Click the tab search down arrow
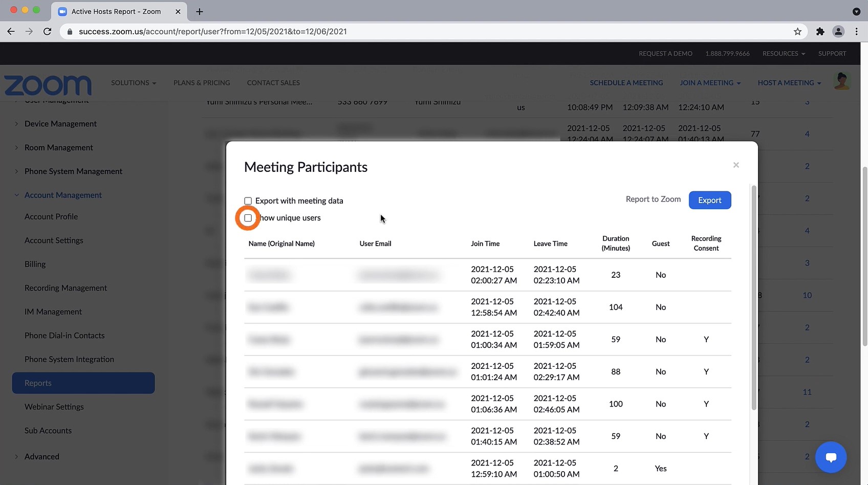This screenshot has height=485, width=868. pyautogui.click(x=856, y=11)
